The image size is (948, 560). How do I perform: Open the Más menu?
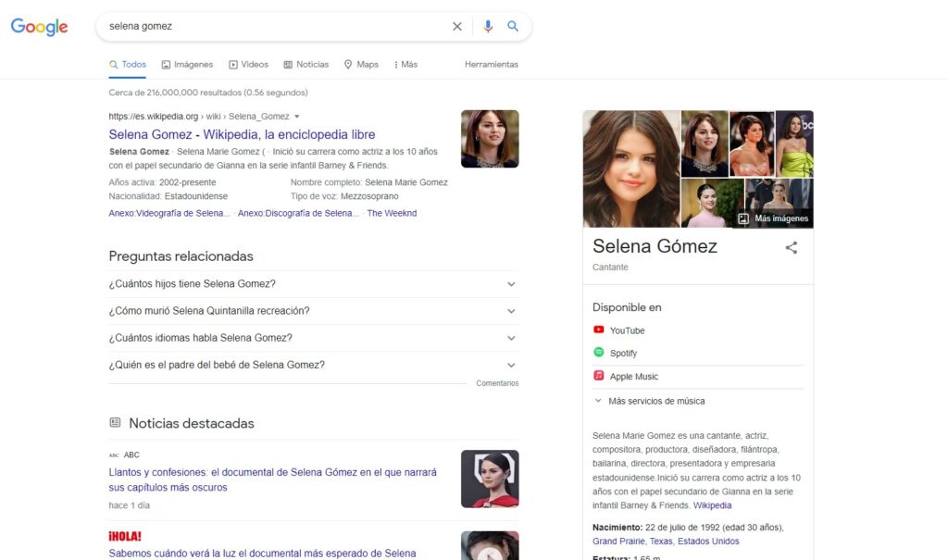(405, 64)
